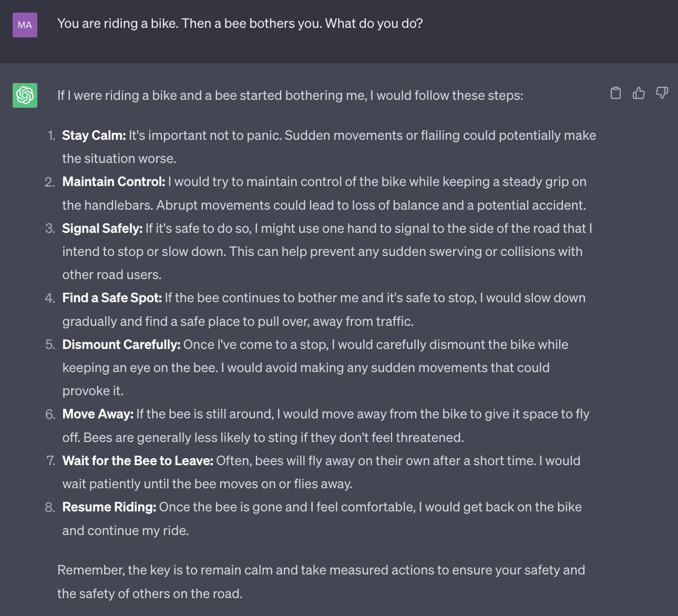Click the purple MA user avatar
The width and height of the screenshot is (678, 616).
coord(25,25)
